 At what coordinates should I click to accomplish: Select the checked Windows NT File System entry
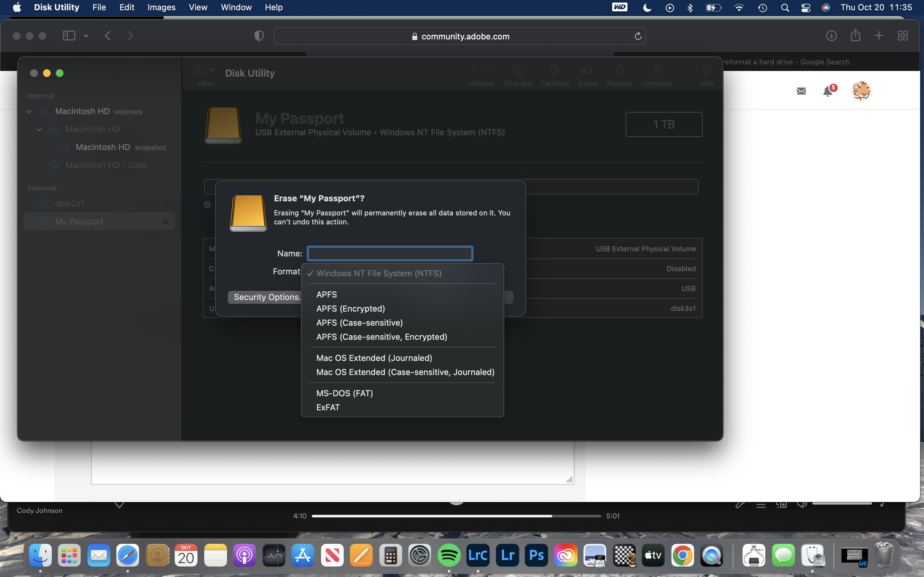[x=378, y=273]
